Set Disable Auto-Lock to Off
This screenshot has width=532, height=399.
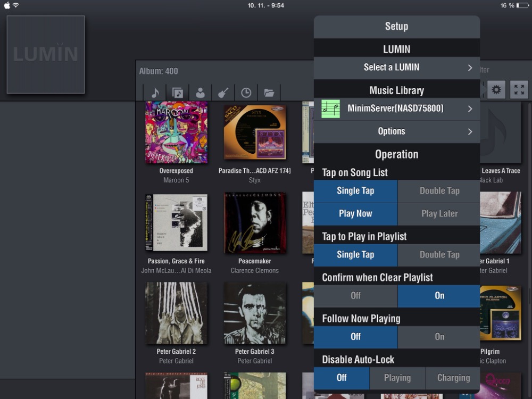click(x=342, y=378)
